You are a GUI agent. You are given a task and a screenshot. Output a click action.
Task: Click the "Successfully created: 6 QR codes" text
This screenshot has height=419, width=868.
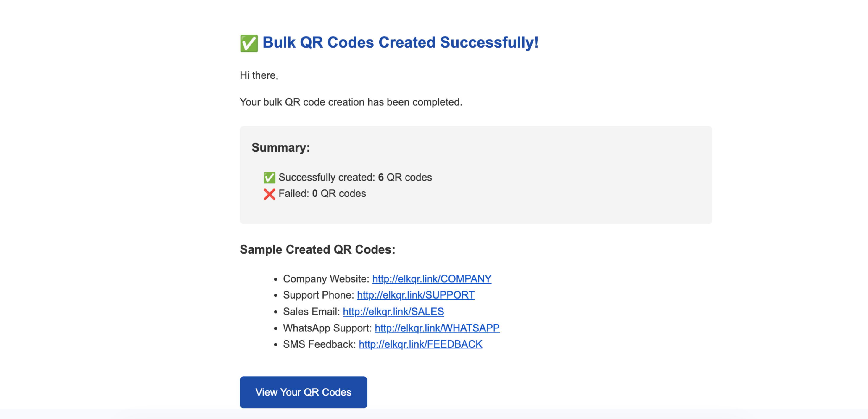tap(355, 177)
